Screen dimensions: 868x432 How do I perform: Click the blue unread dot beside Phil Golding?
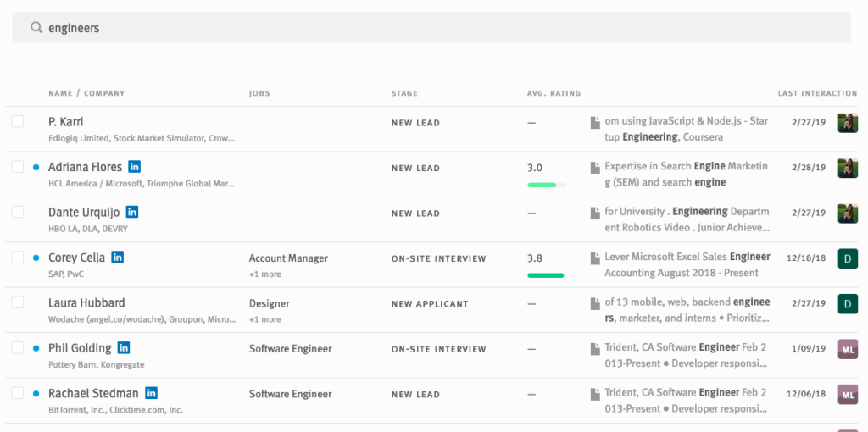click(36, 348)
